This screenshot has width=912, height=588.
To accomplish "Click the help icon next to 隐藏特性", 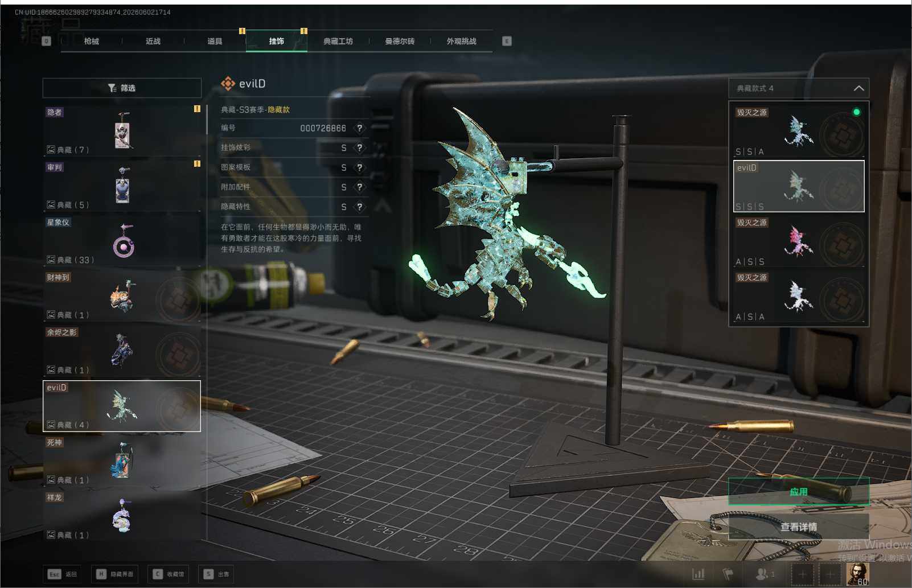I will click(x=359, y=207).
